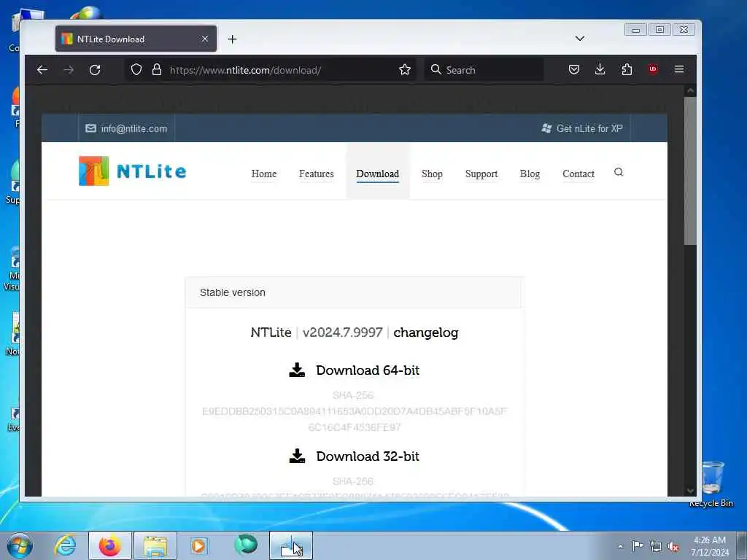Open Windows Explorer from the taskbar
Image resolution: width=747 pixels, height=560 pixels.
[x=155, y=545]
